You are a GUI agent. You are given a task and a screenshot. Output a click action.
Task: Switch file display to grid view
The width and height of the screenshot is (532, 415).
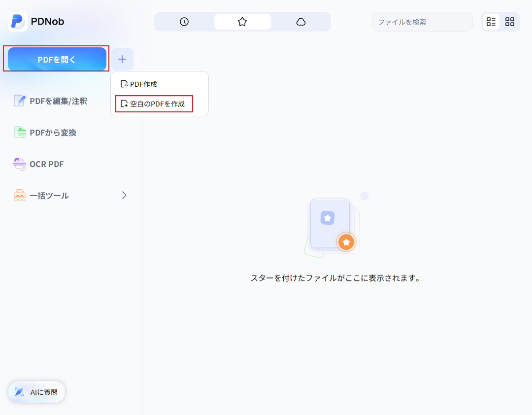pos(510,21)
